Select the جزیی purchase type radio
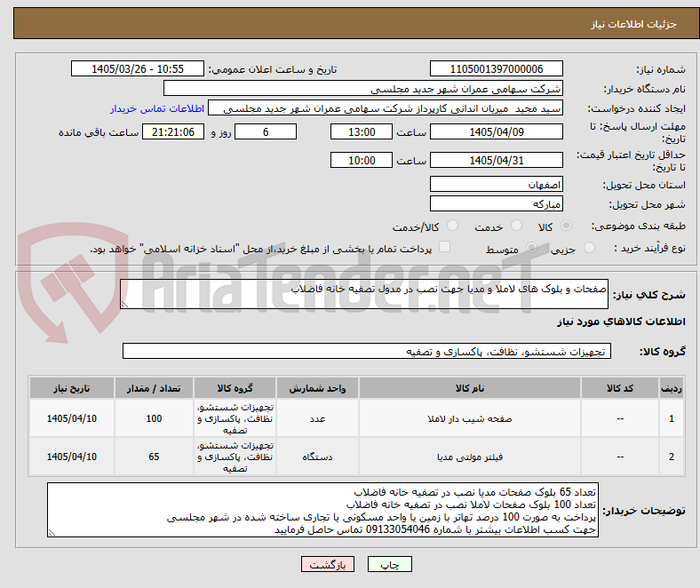This screenshot has width=700, height=588. tap(589, 247)
